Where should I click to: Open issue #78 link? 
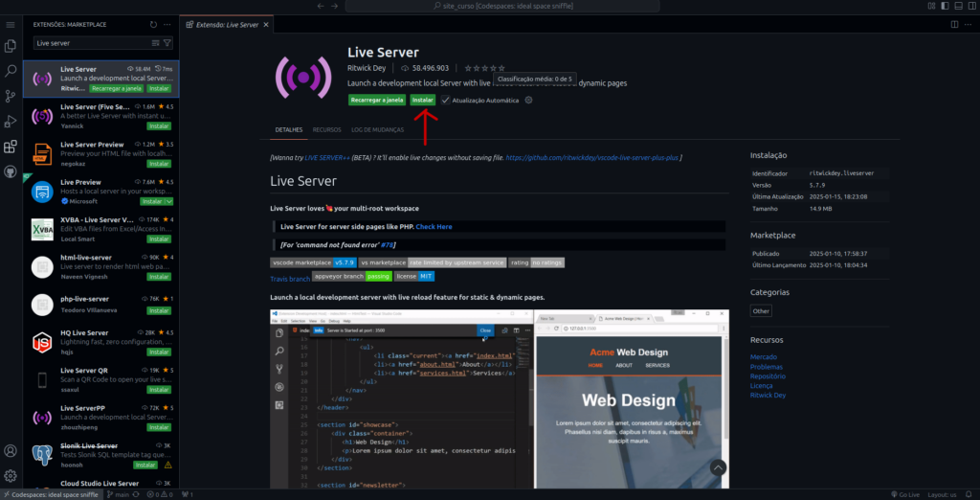point(387,244)
